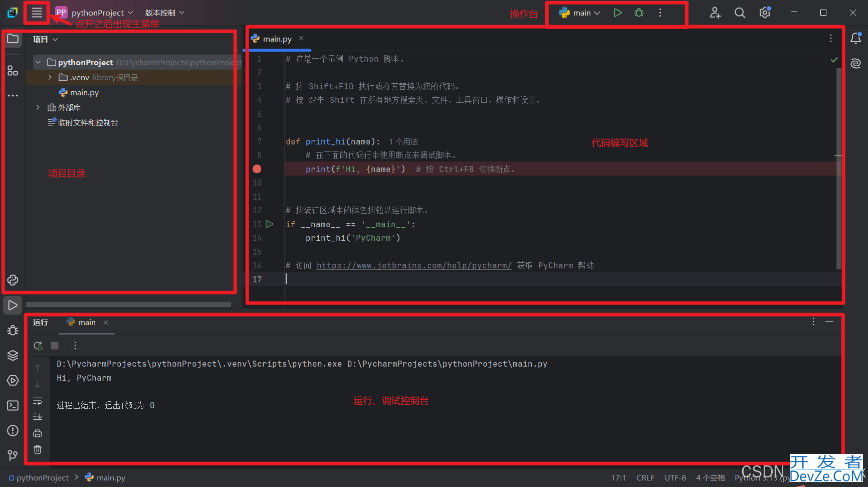The width and height of the screenshot is (868, 487).
Task: Run script from gutter arrow at line 13
Action: (270, 224)
